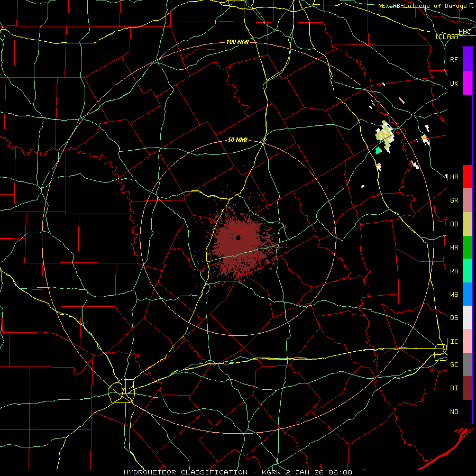Click the RA legend label
476x476 pixels.
[454, 271]
